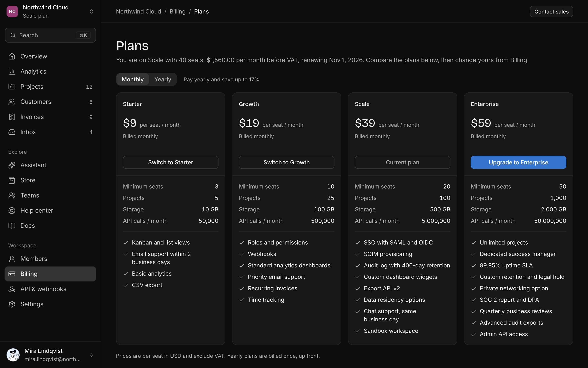Screen dimensions: 588x368
Task: Click the Northwind Cloud breadcrumb link
Action: 138,11
